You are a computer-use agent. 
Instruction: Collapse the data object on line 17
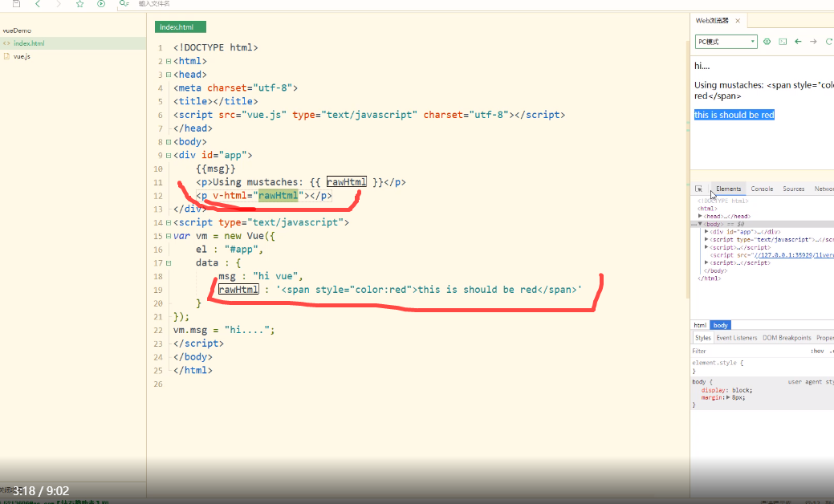click(169, 262)
